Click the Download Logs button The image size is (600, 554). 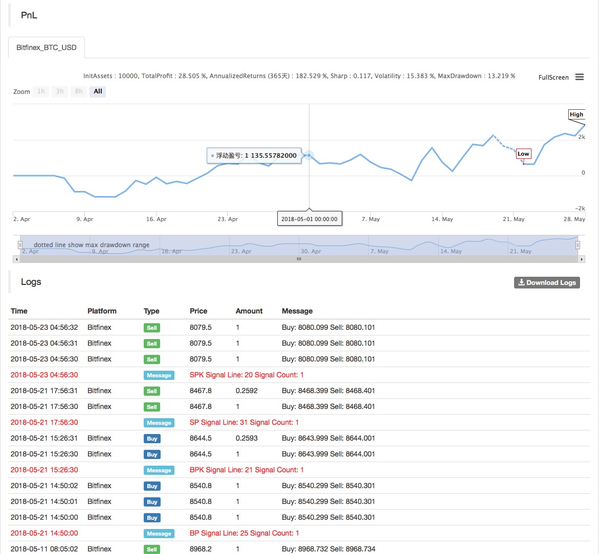click(x=547, y=283)
